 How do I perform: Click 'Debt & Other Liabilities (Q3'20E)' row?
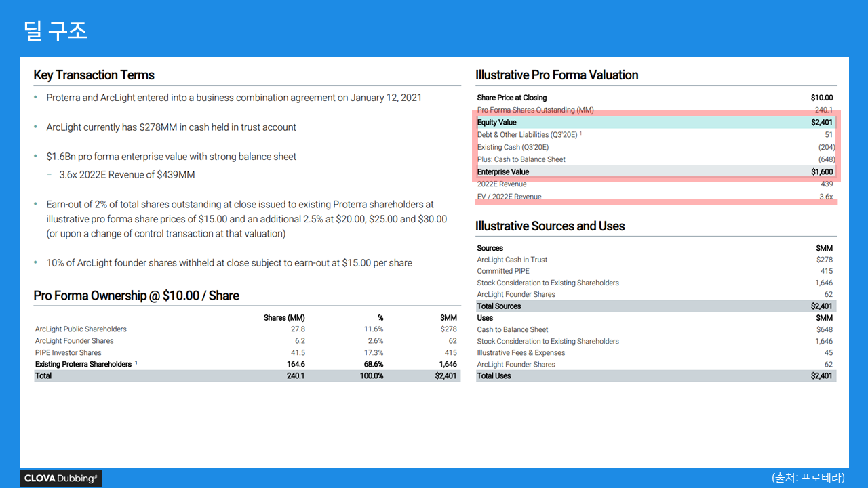pos(655,135)
